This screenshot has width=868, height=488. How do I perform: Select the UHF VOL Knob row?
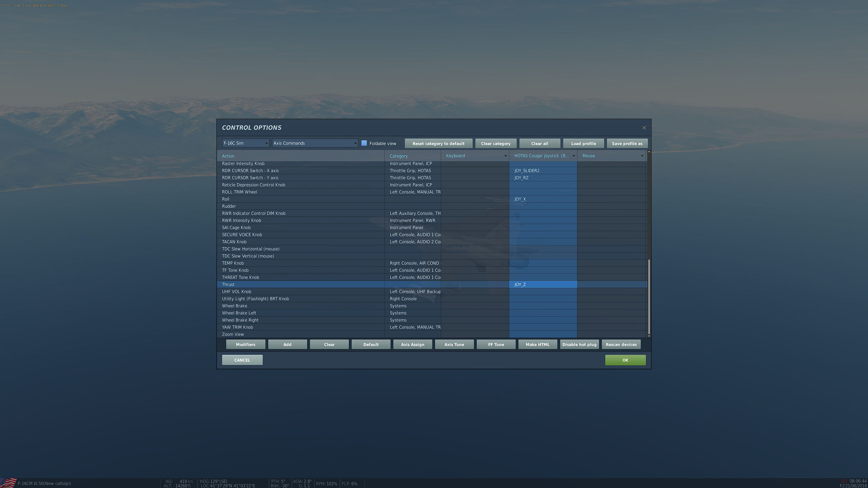432,291
